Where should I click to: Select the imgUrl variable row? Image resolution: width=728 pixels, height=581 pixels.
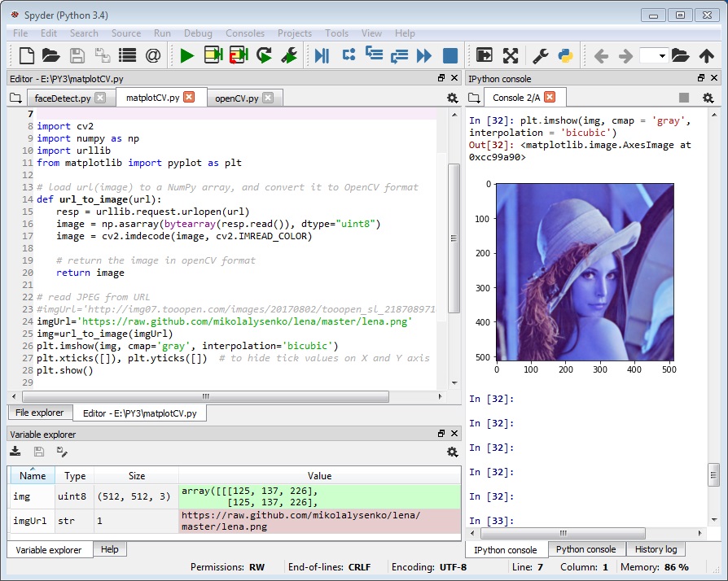click(x=235, y=521)
